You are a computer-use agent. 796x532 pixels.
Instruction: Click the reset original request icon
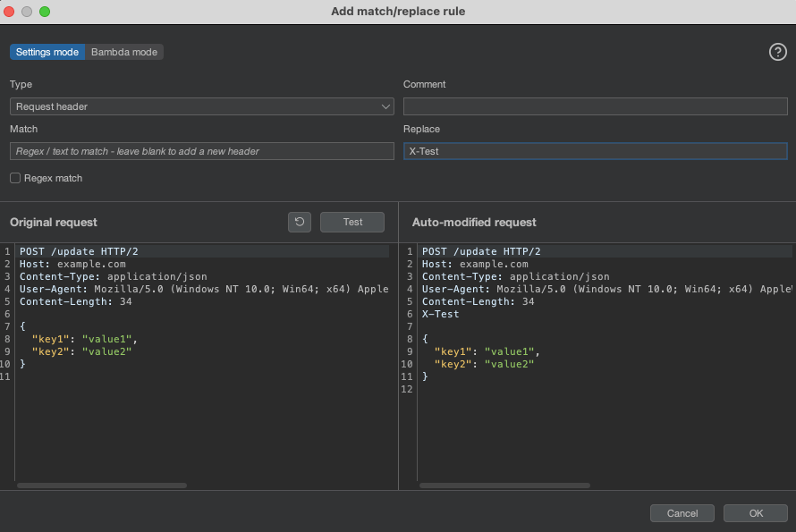(x=300, y=222)
